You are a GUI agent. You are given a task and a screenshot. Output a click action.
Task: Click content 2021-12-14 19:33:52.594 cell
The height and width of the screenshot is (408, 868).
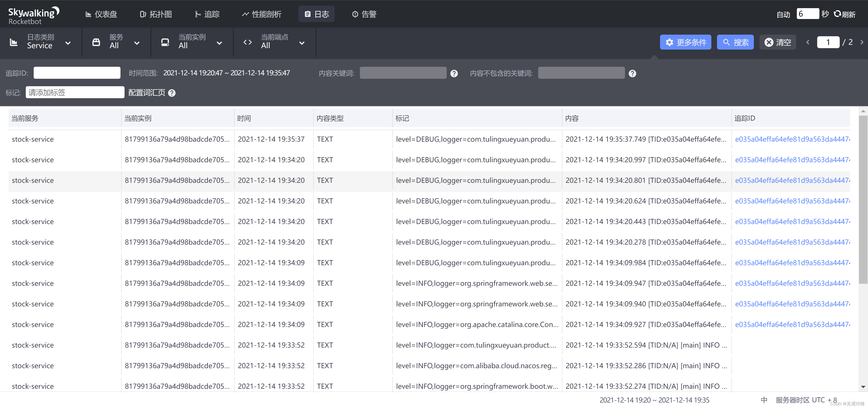click(x=646, y=345)
